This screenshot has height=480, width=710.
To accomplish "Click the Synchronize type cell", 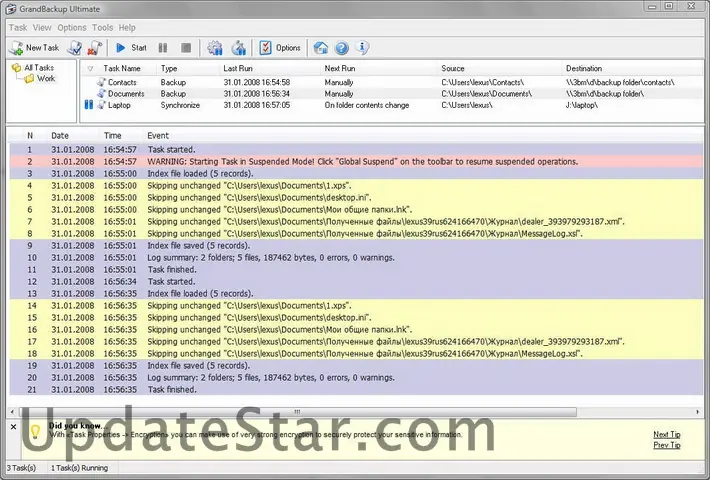I will coord(180,105).
